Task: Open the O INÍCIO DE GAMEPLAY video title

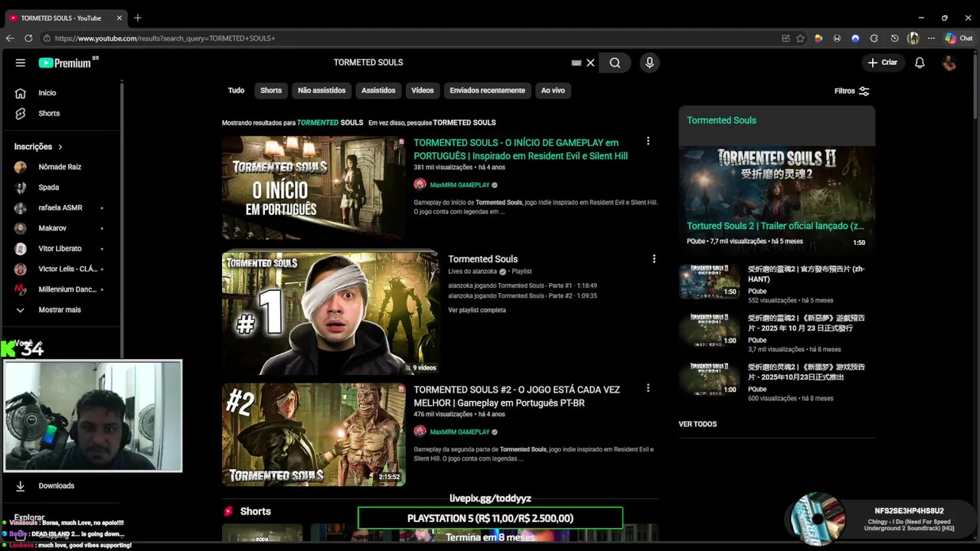Action: coord(521,149)
